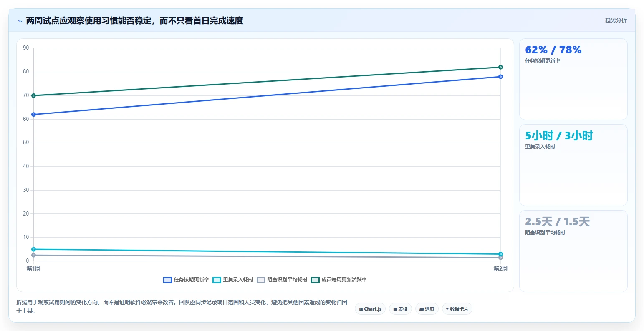The width and height of the screenshot is (644, 331).
Task: Toggle 阻塞识别平均耗时 legend swatch
Action: (x=261, y=280)
